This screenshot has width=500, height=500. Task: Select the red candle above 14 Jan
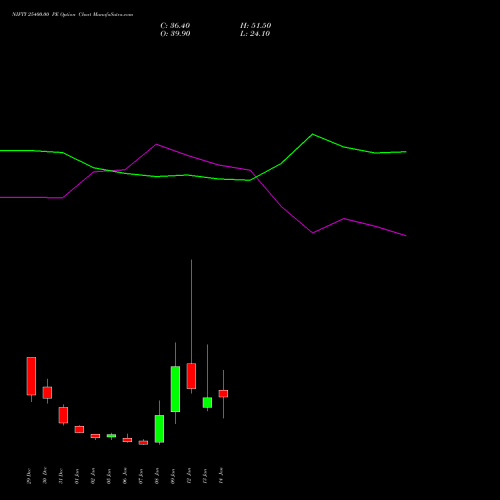coord(223,394)
